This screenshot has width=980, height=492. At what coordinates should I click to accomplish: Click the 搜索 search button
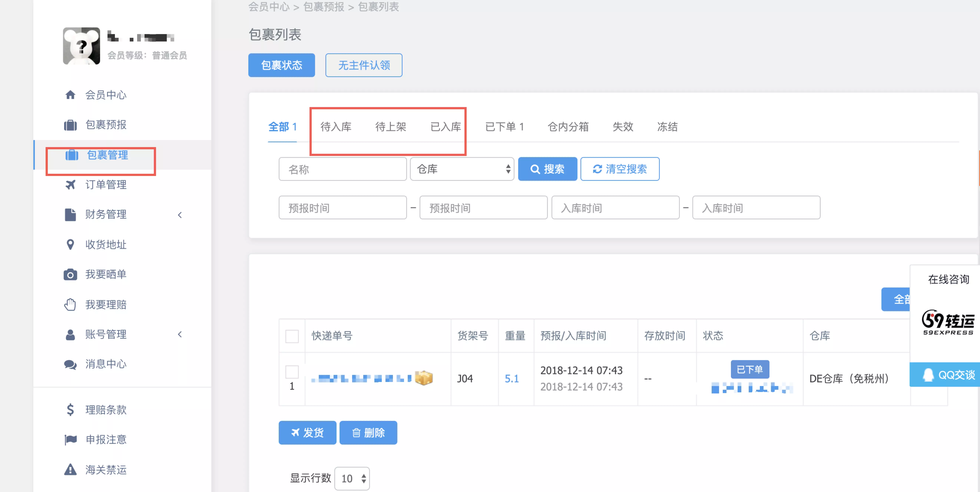[x=547, y=169]
